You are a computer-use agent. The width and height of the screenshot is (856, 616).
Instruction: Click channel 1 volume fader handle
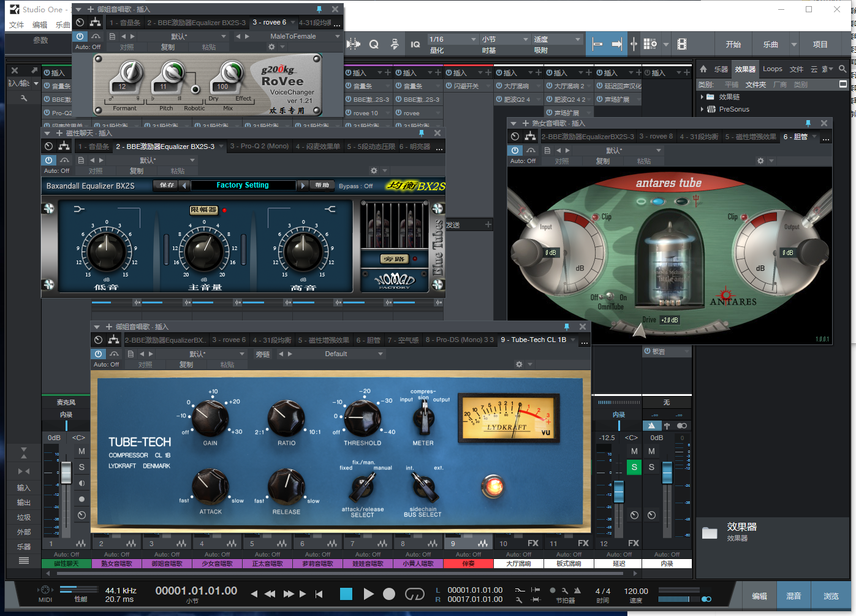point(66,472)
